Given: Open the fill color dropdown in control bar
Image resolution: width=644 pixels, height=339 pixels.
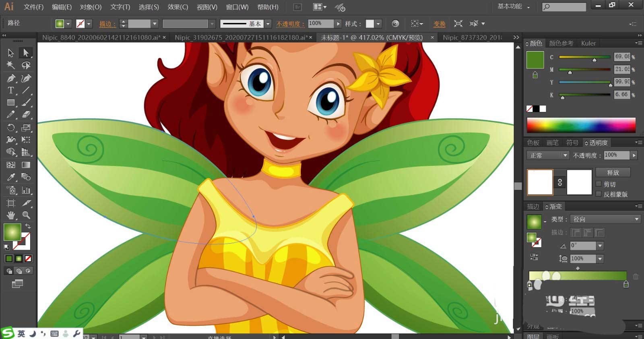Looking at the screenshot, I should 68,24.
